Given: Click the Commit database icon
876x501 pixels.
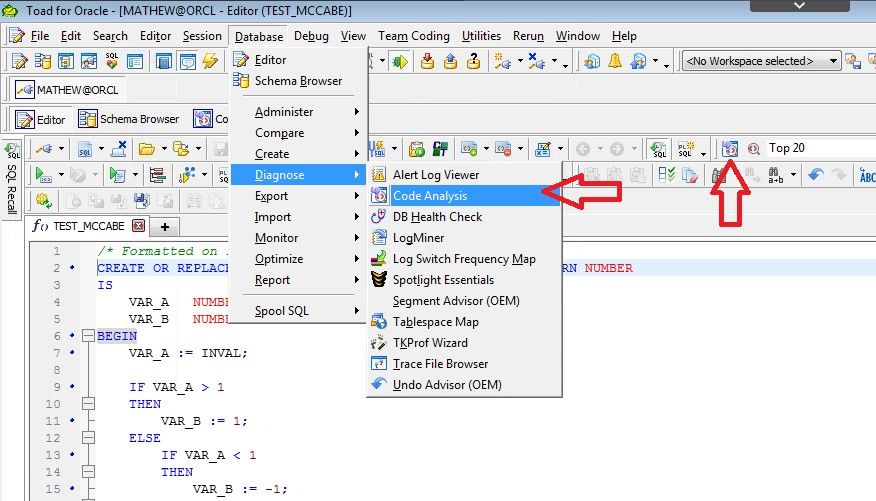Looking at the screenshot, I should [427, 61].
